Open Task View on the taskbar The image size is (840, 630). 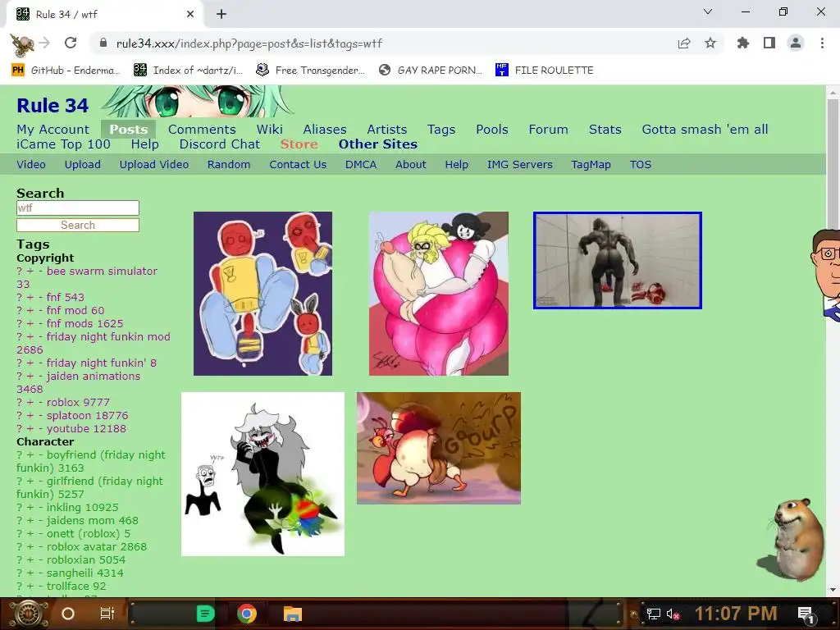[107, 614]
